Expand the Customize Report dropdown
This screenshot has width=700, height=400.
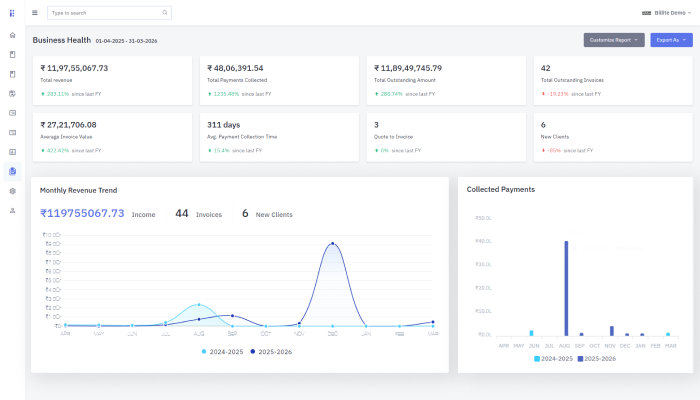point(614,40)
